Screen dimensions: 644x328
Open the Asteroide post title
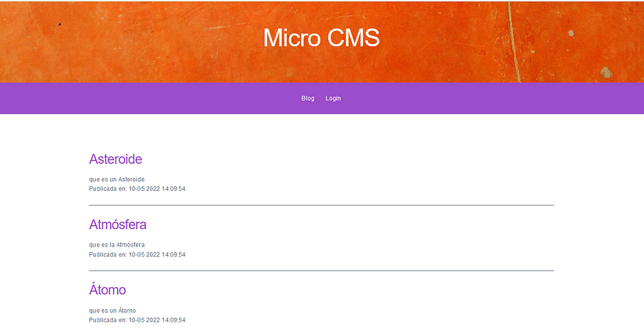(115, 159)
